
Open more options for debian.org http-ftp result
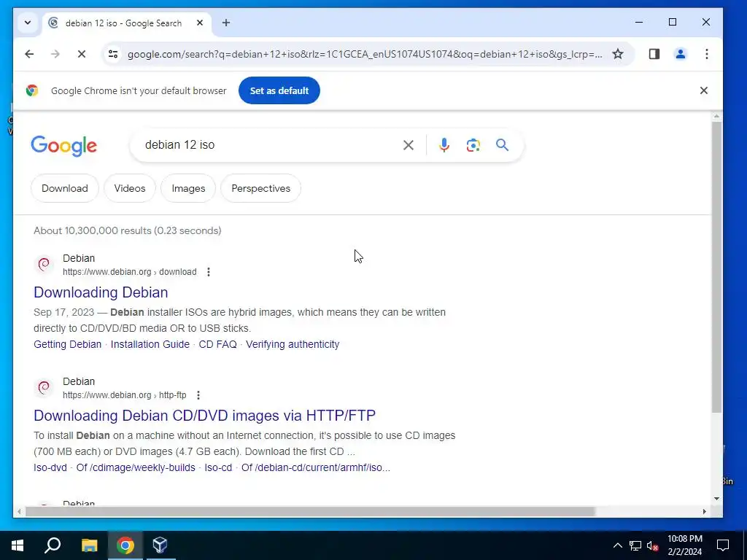coord(198,395)
